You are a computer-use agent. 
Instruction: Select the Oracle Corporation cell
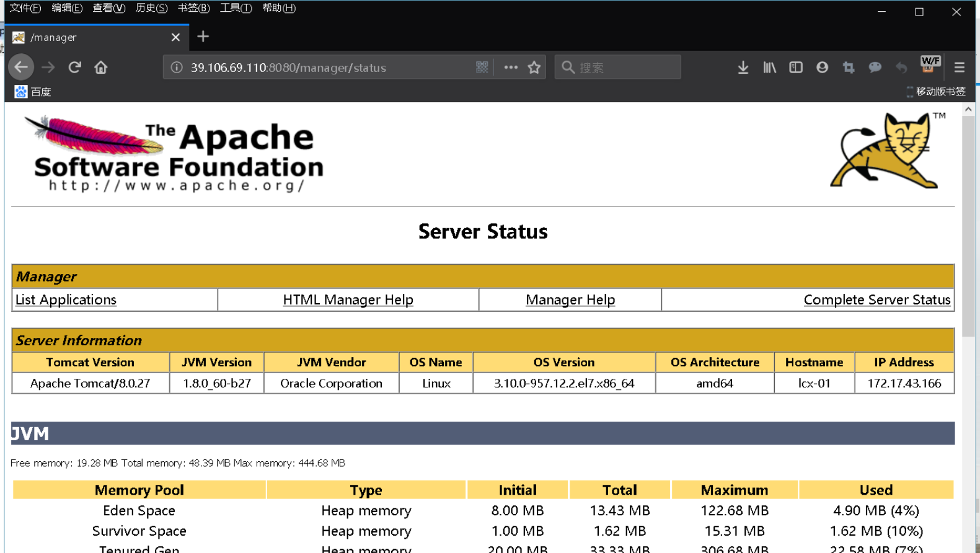pos(331,383)
